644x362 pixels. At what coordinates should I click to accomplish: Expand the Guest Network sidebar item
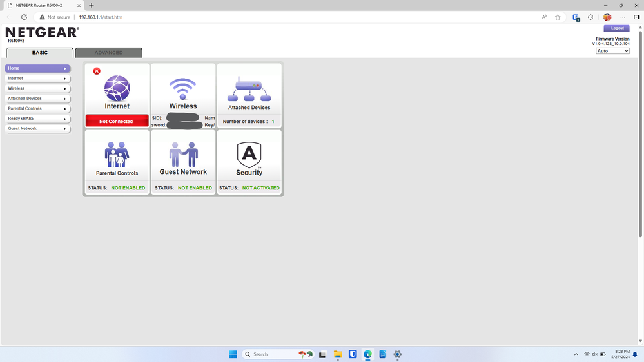coord(37,129)
